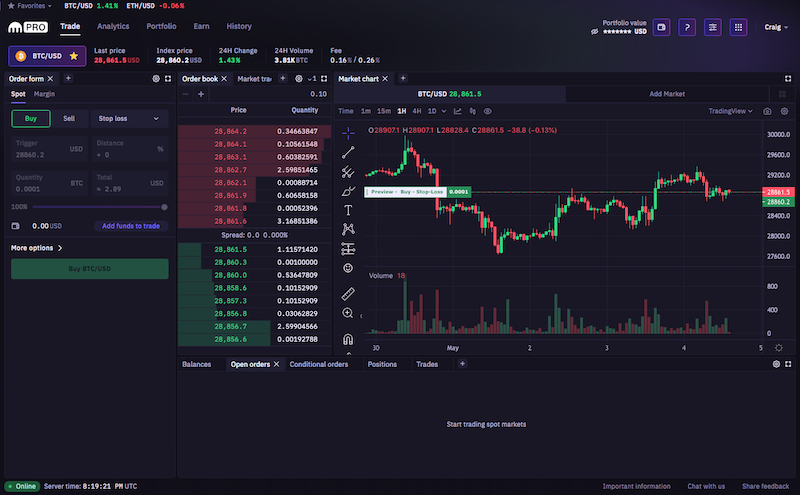Image resolution: width=800 pixels, height=495 pixels.
Task: Go to the Earn tab
Action: click(x=201, y=27)
